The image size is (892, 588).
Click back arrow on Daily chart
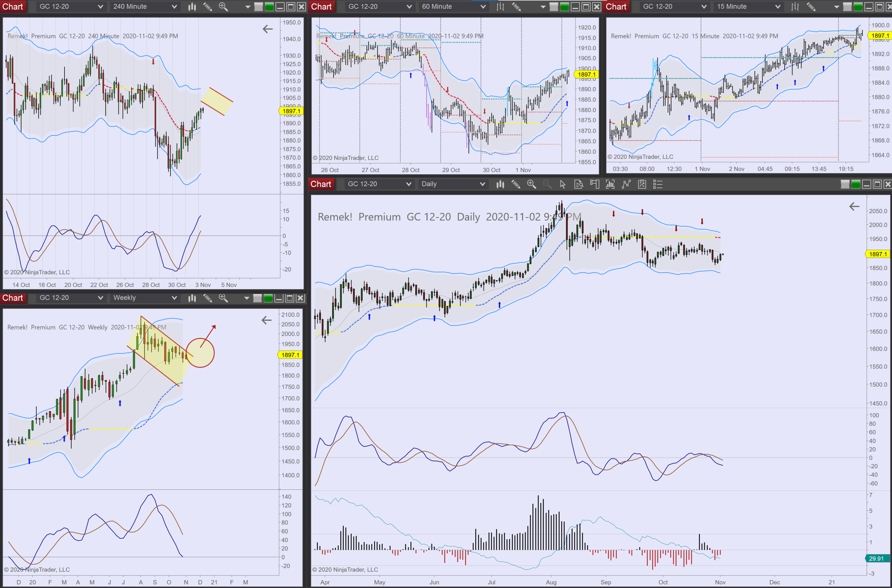coord(854,206)
